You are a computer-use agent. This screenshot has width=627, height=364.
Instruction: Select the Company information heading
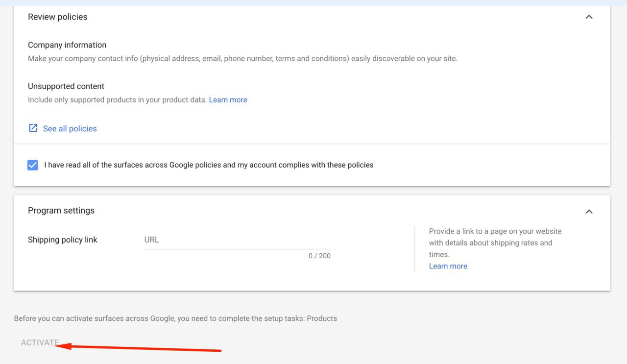click(x=67, y=45)
